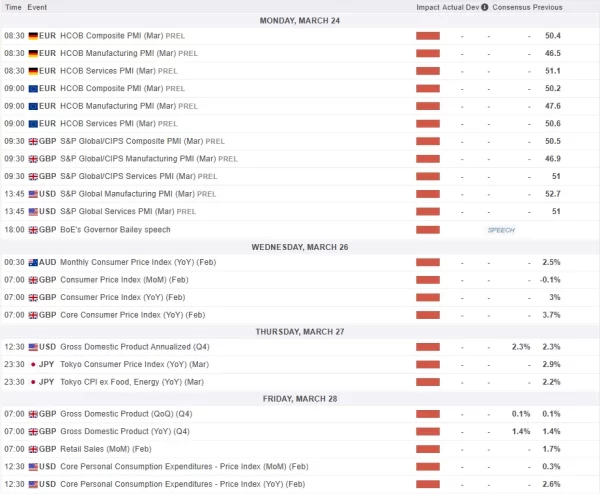
Task: Click Japan flag beside Tokyo Consumer Price Index
Action: click(x=33, y=364)
